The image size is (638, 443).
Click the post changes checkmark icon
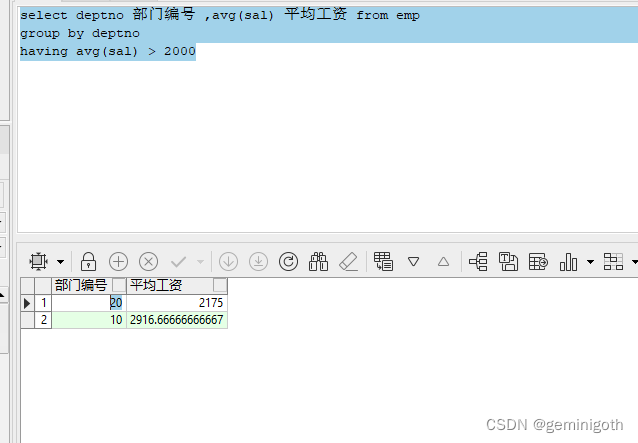(x=179, y=262)
